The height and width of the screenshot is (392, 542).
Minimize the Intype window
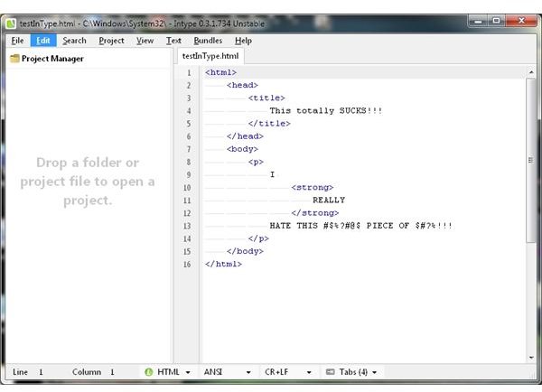[x=478, y=21]
